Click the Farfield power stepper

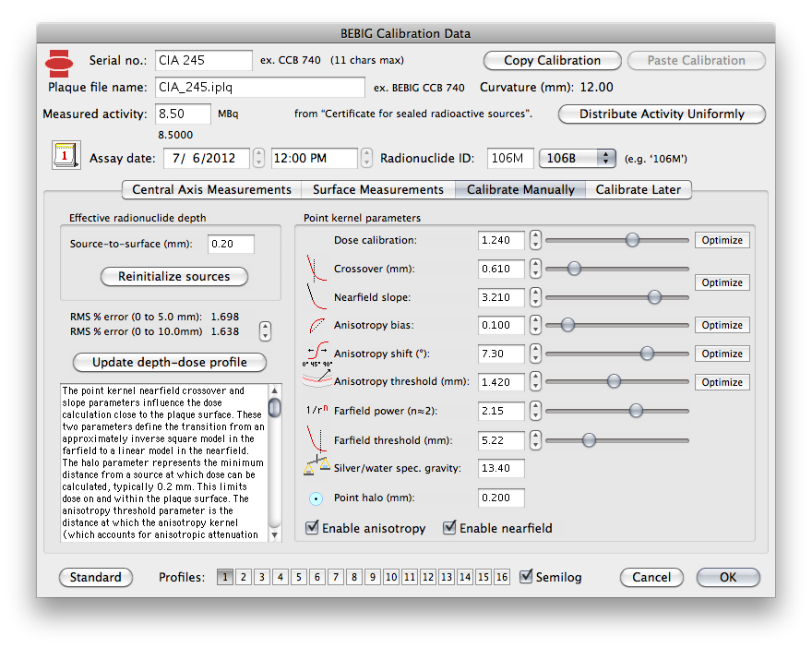pos(535,411)
